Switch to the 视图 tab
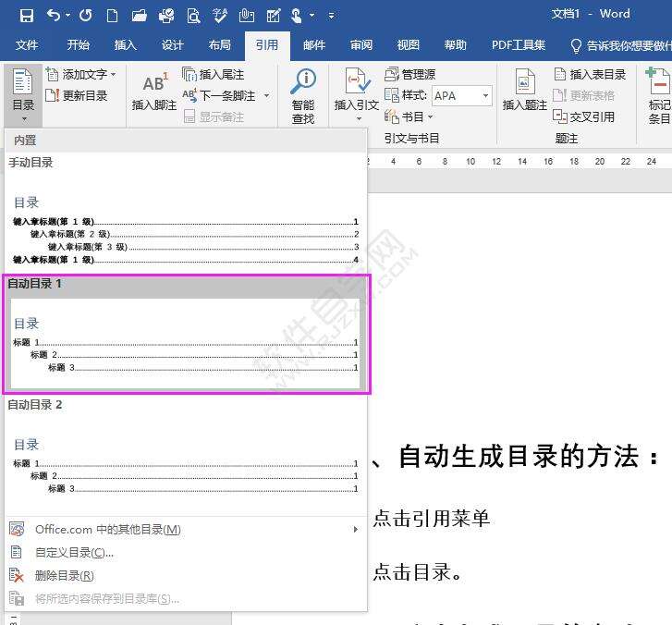This screenshot has height=625, width=672. (x=408, y=45)
